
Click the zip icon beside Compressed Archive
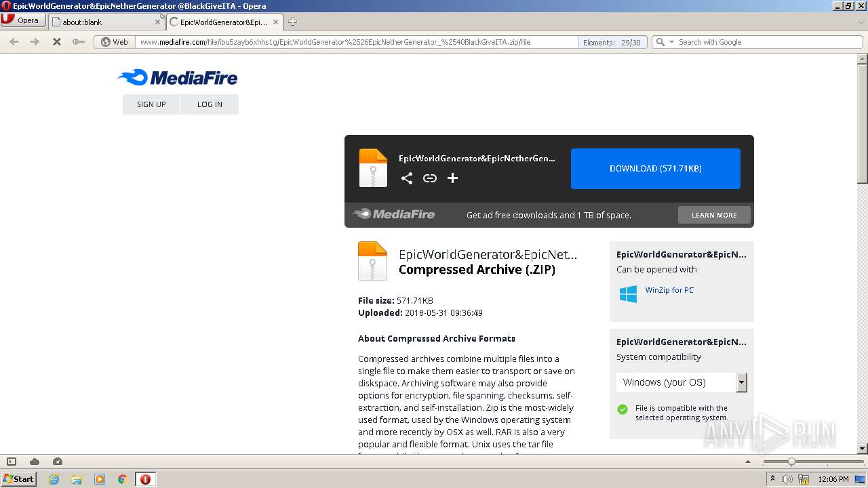point(372,261)
